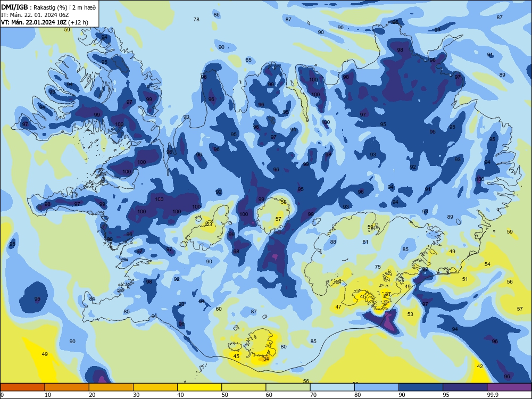Click the dark orange 0–10 legend swatch
Viewport: 532px width, 399px height.
tap(22, 387)
